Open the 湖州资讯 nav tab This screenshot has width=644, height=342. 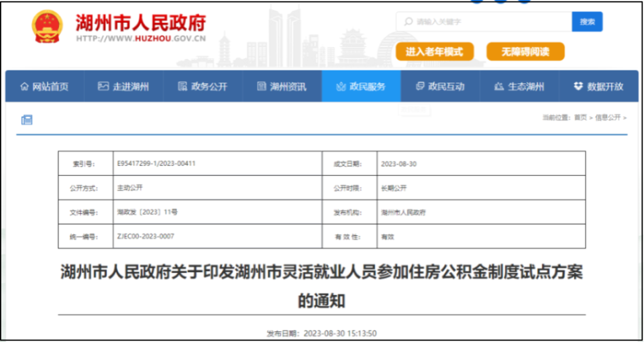click(x=282, y=87)
